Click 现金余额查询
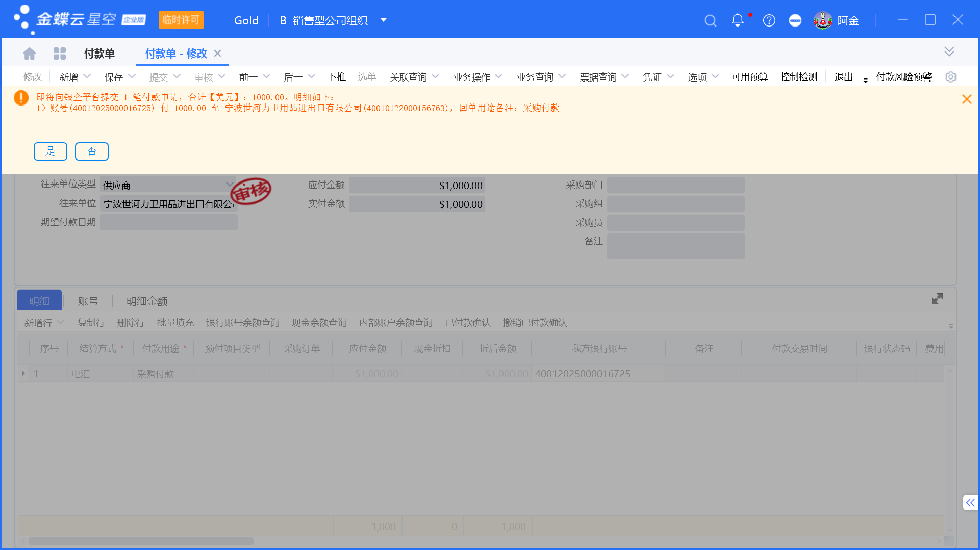Screen dimensions: 980x550 tap(319, 323)
